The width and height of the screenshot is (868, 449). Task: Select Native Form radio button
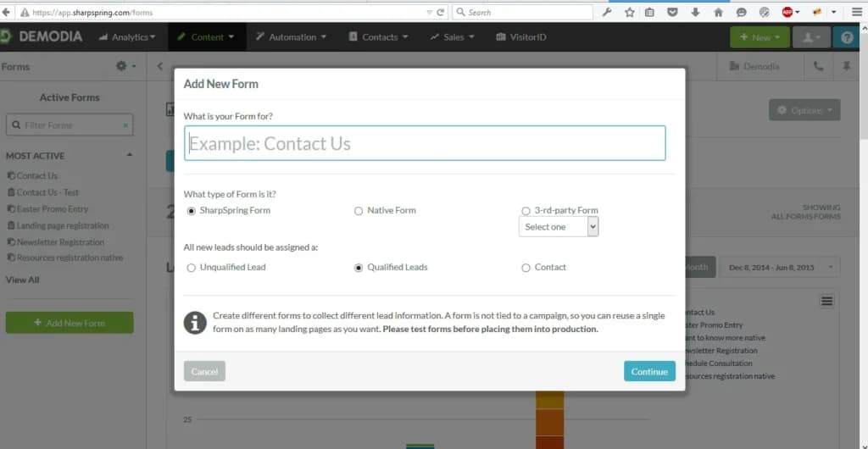coord(359,211)
